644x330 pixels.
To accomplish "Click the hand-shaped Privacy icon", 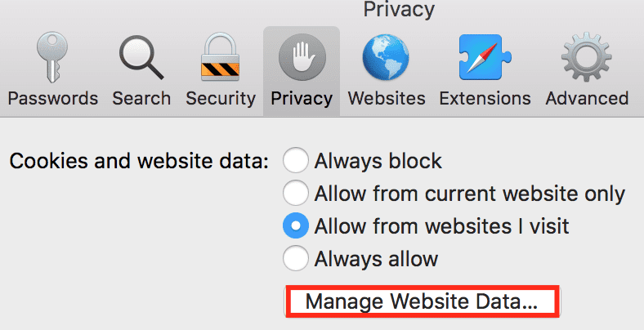I will coord(301,56).
